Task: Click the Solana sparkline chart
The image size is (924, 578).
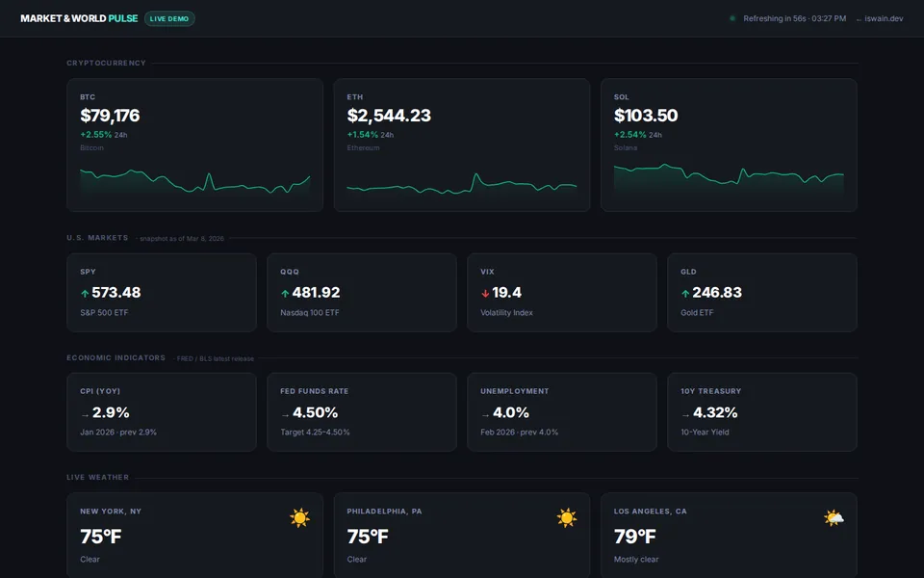Action: [729, 179]
